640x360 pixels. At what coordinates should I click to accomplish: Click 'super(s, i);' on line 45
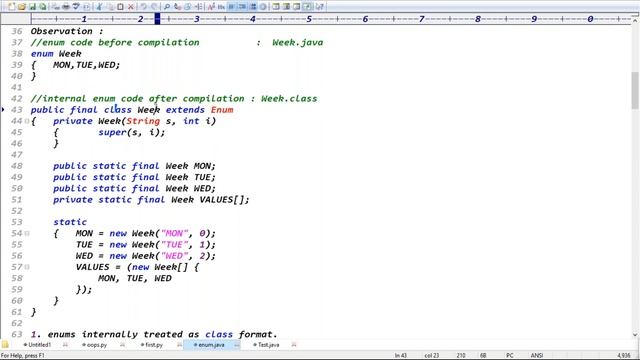point(131,132)
